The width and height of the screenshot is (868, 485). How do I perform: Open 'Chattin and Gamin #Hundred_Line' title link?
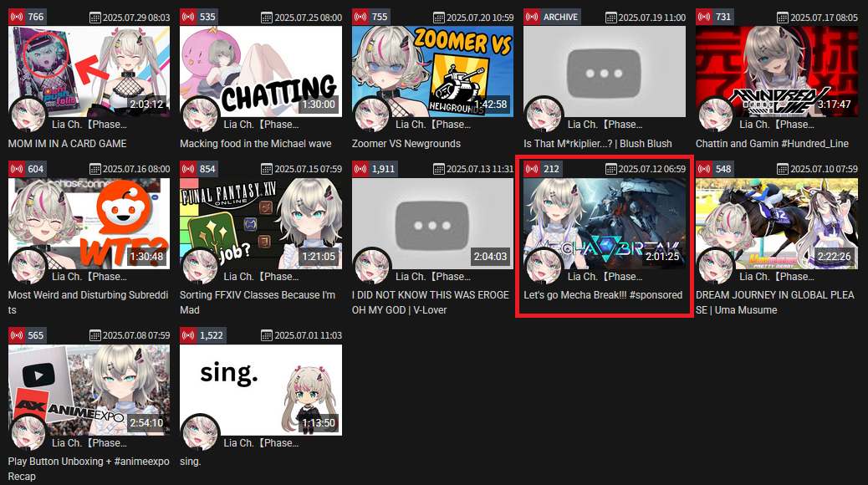[772, 143]
